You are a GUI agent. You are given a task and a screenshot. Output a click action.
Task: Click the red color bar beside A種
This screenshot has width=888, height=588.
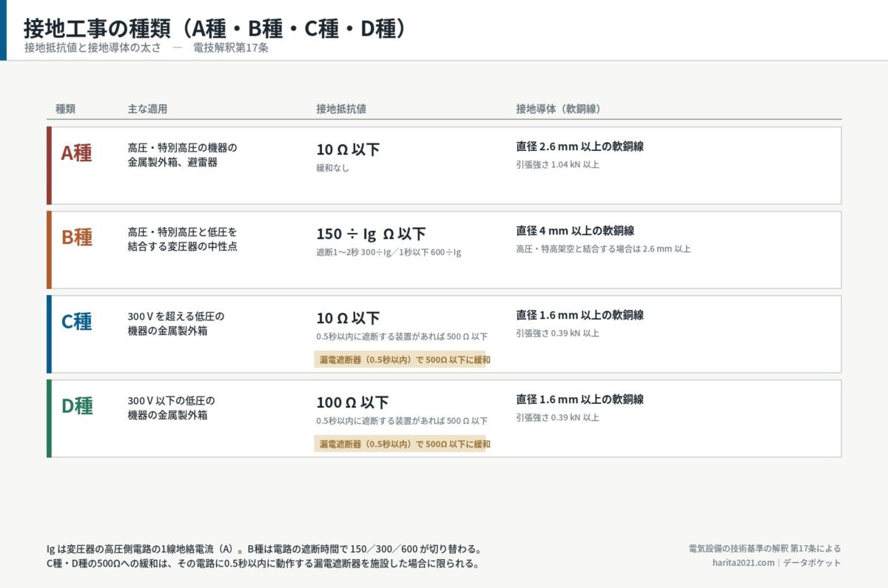[x=49, y=165]
